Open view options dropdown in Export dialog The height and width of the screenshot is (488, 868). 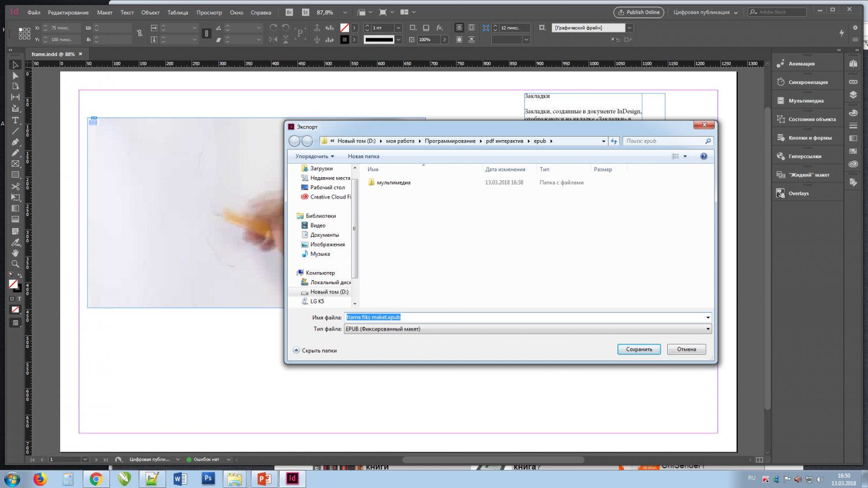click(685, 156)
